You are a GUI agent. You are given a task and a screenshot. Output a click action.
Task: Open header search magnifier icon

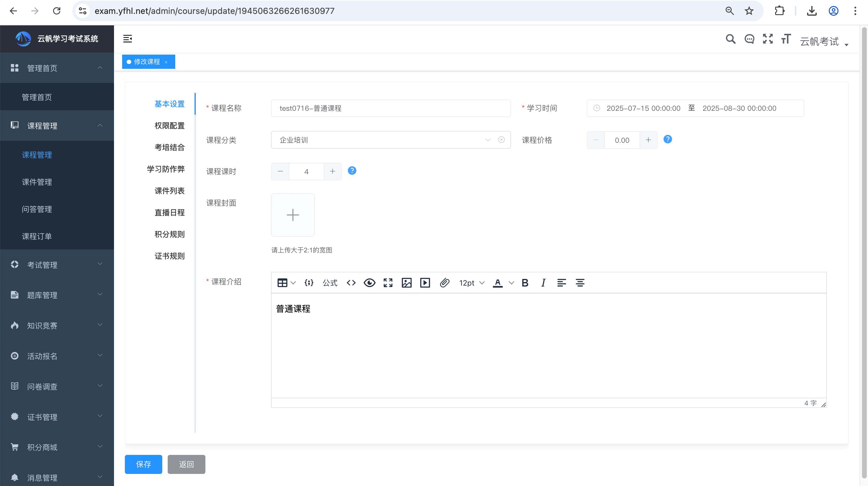[730, 39]
